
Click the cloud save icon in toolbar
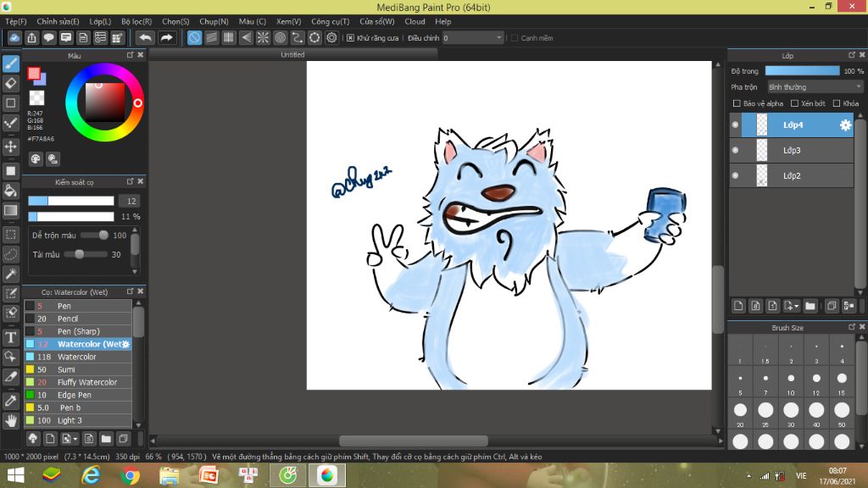coord(14,37)
